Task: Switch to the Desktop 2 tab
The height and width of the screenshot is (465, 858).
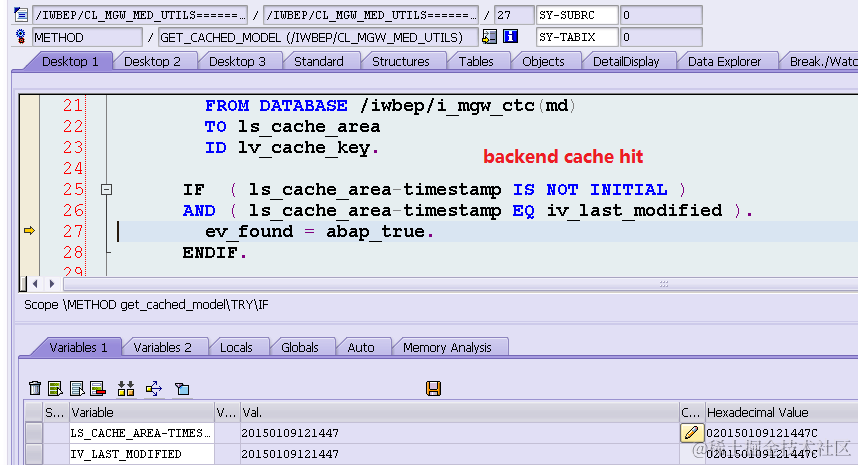Action: click(x=152, y=61)
